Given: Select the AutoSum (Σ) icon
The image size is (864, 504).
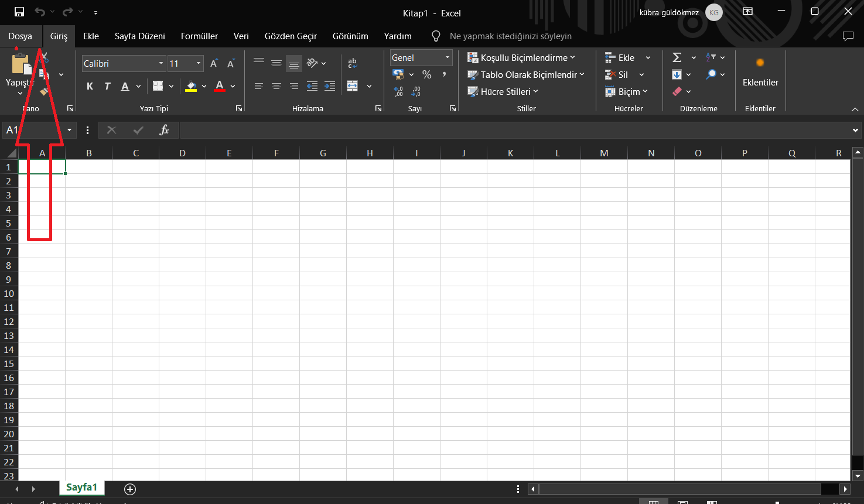Looking at the screenshot, I should [678, 57].
